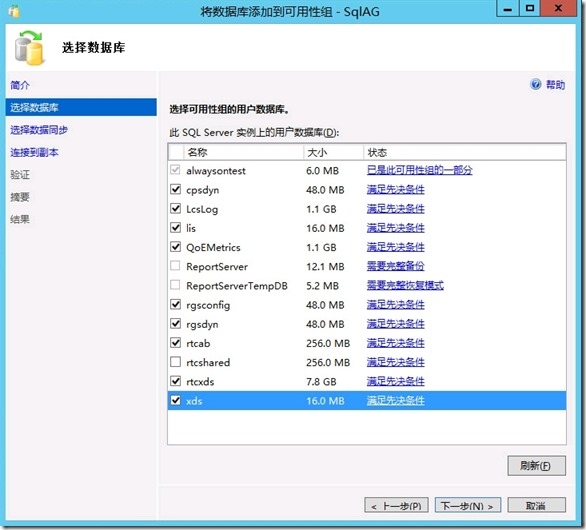Check the ReportServer database checkbox
The height and width of the screenshot is (530, 586).
point(175,266)
